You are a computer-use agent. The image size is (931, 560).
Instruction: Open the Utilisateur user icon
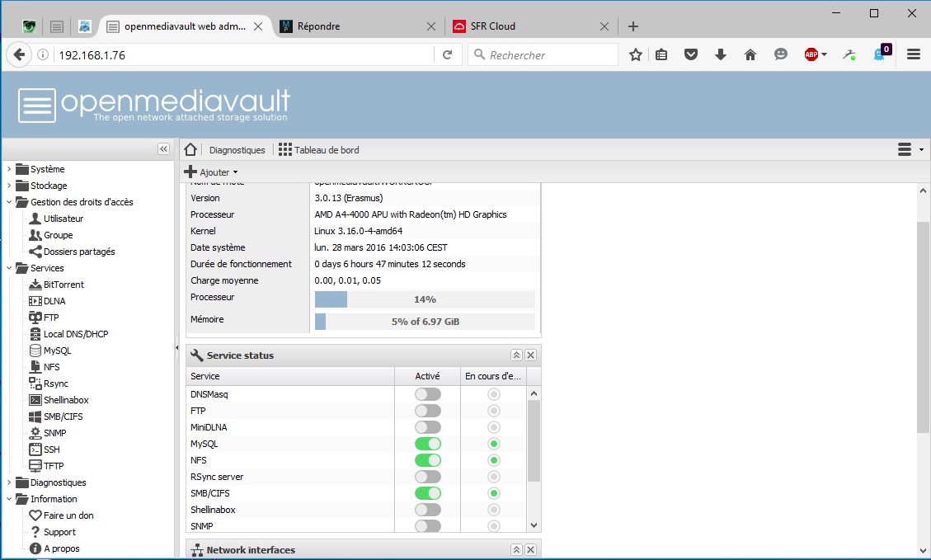click(35, 219)
